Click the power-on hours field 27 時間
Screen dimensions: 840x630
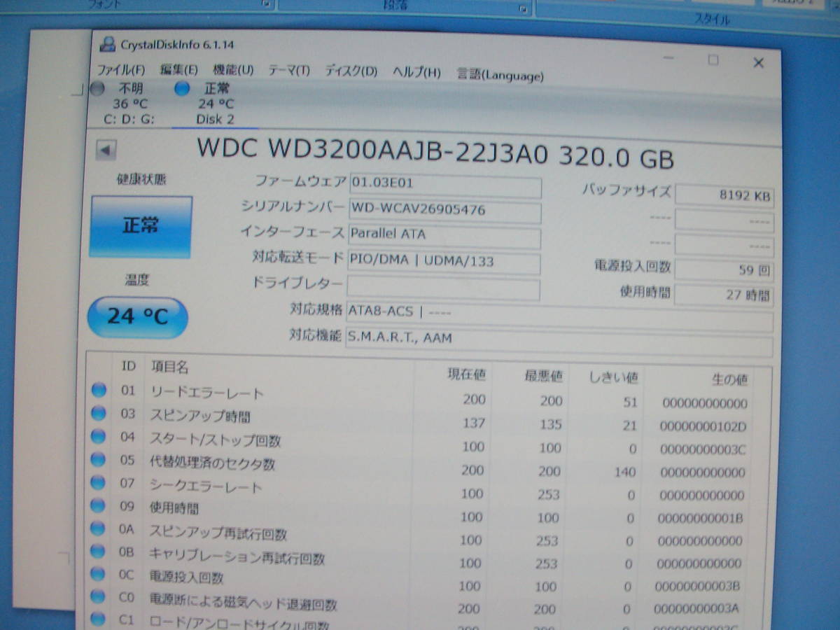click(724, 295)
